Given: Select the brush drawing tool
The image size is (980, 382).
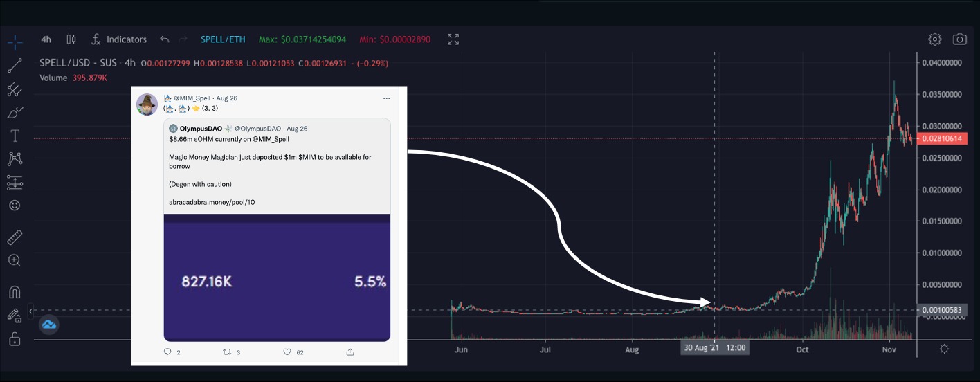Looking at the screenshot, I should [15, 113].
